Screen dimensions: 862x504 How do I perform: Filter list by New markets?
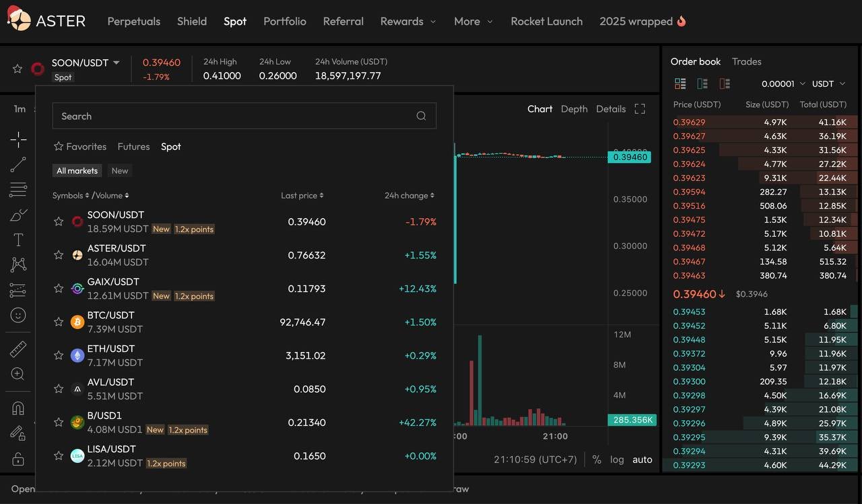[120, 171]
